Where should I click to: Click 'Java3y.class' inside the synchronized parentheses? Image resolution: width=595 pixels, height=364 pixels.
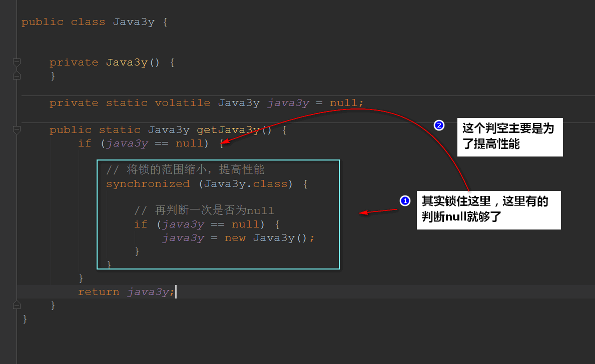(246, 184)
